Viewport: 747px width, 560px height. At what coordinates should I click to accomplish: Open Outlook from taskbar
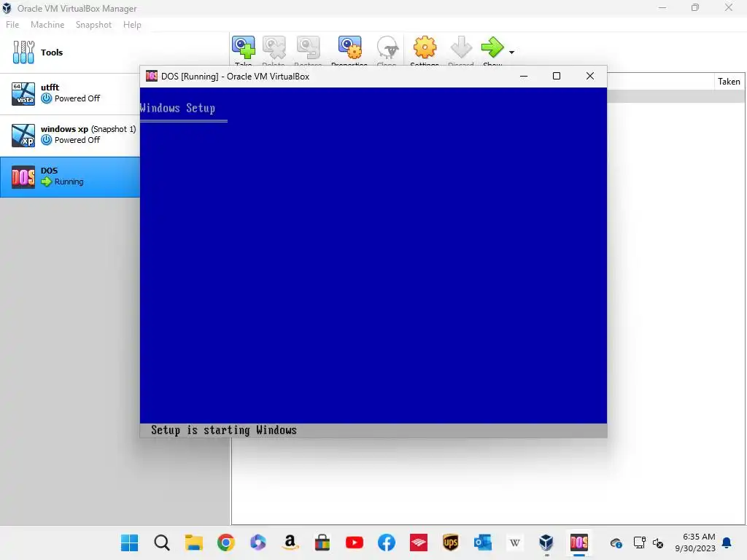483,542
